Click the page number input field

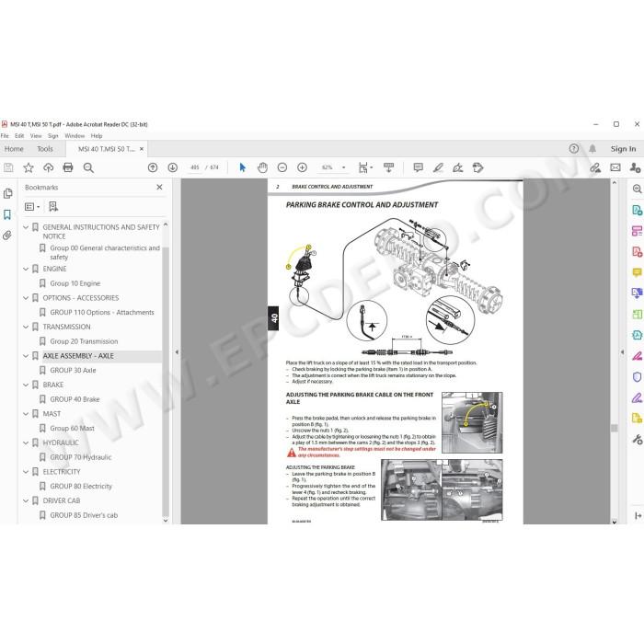tap(195, 167)
